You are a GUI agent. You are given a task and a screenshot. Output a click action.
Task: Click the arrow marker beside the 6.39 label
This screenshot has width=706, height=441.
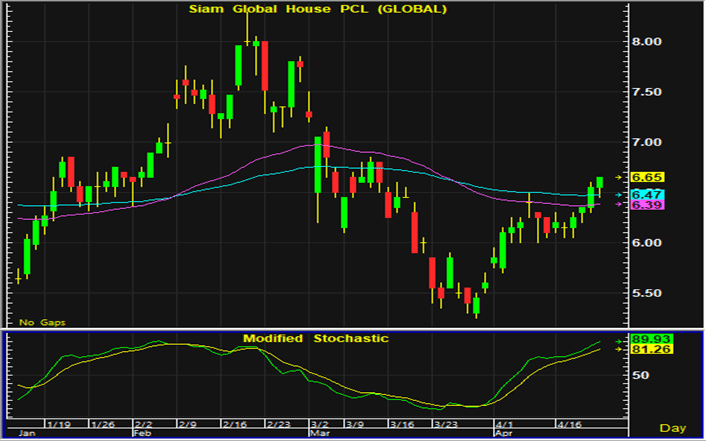[x=620, y=205]
